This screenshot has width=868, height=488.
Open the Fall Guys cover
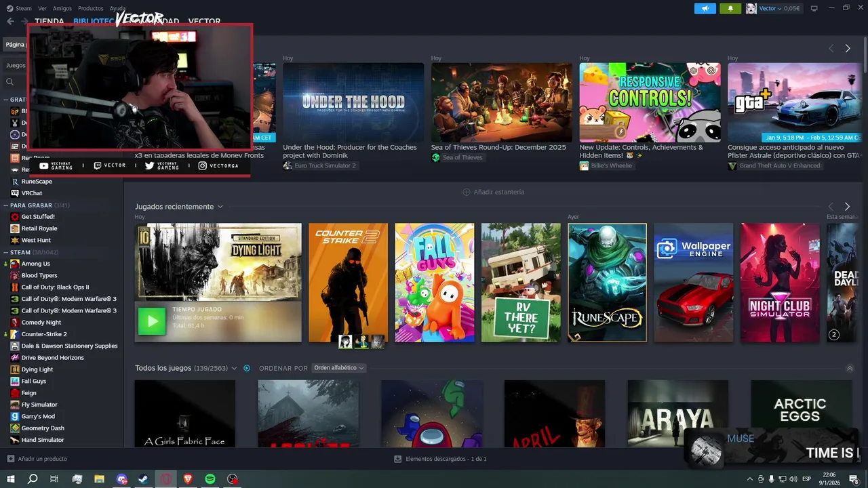[435, 283]
